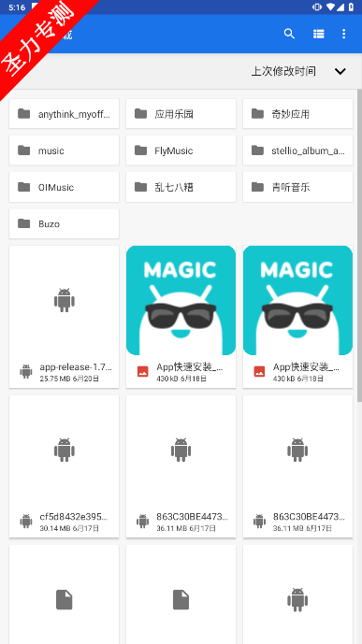The image size is (362, 644).
Task: Click folder icon beside 奇妙应用
Action: point(257,113)
